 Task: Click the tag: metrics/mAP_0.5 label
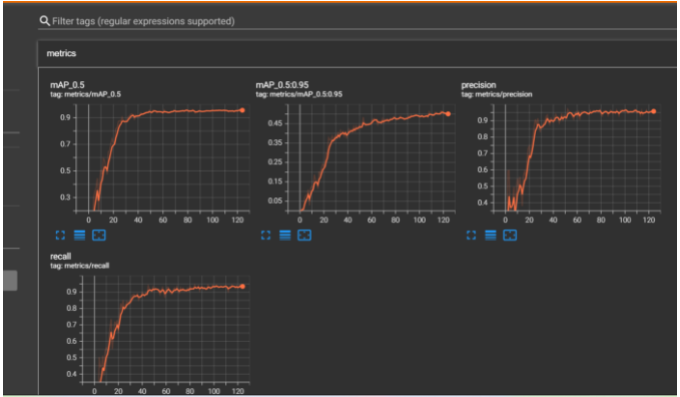(x=85, y=94)
